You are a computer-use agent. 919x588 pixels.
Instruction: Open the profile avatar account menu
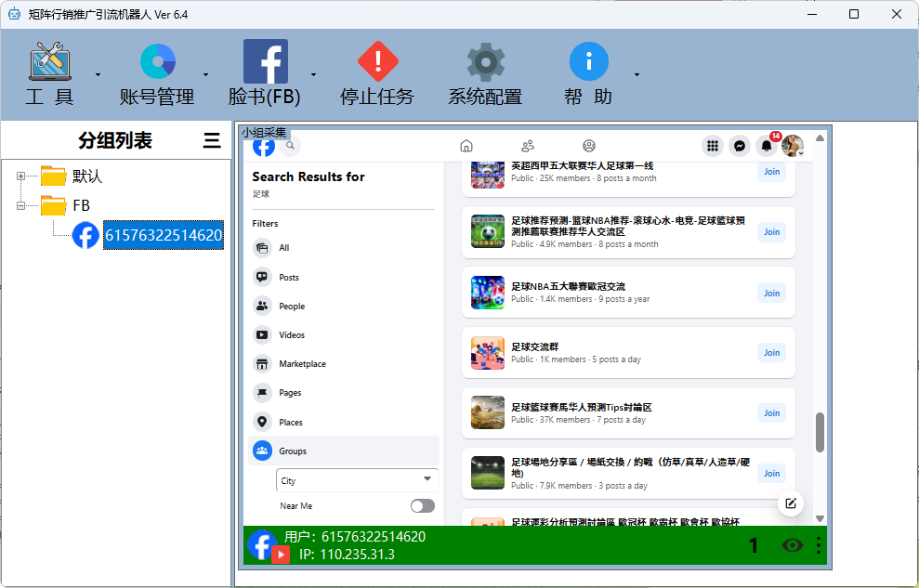(x=793, y=146)
